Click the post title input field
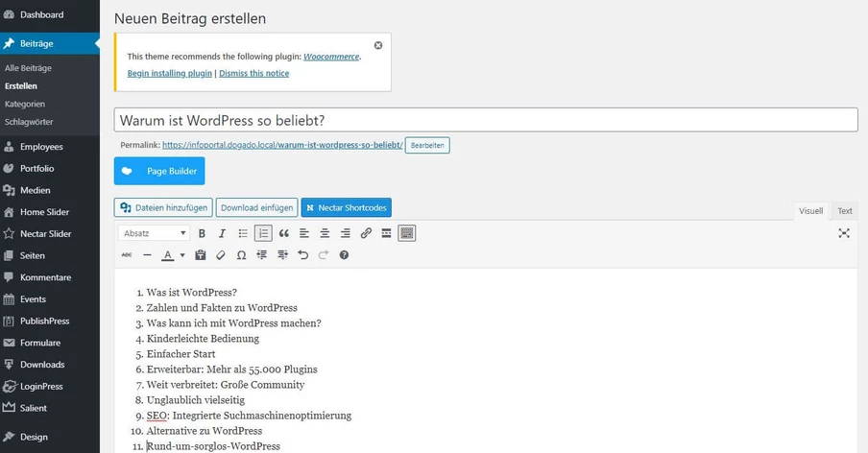This screenshot has width=868, height=453. tap(485, 120)
